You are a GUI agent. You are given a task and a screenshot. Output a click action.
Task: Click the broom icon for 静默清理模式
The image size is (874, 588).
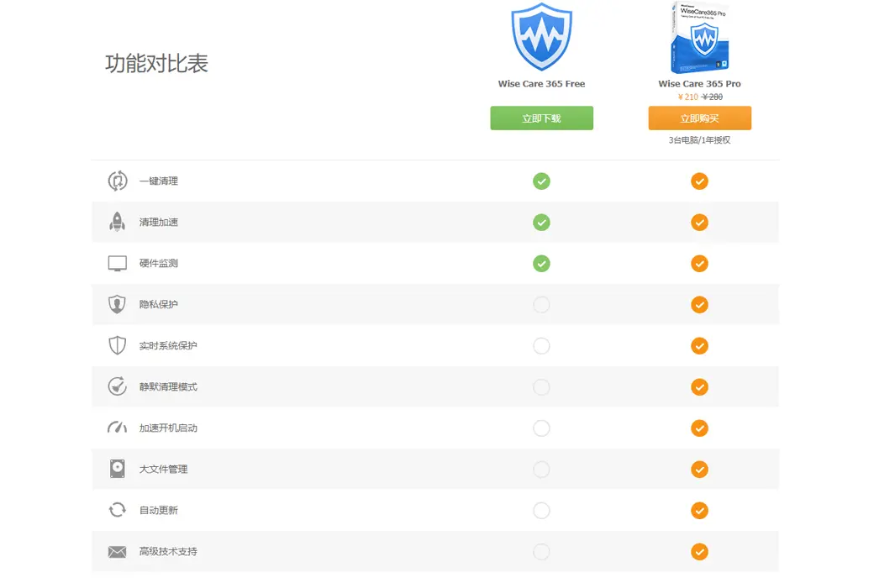tap(117, 386)
